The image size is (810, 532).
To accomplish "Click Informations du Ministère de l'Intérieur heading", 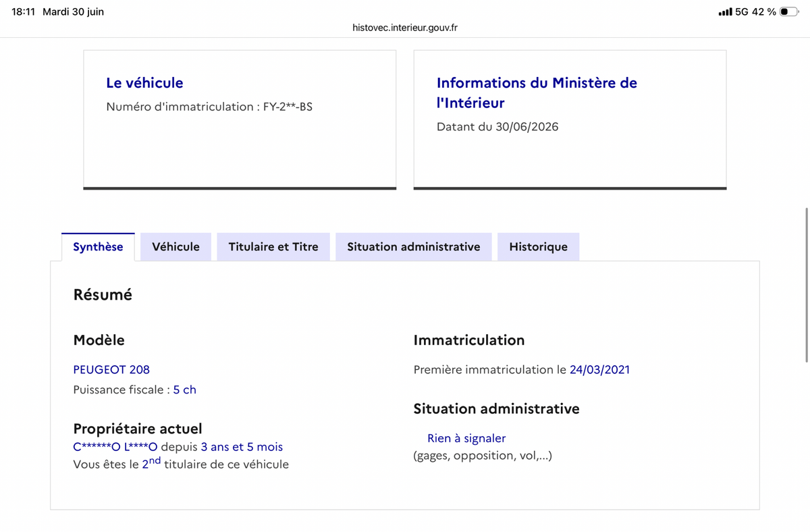I will coord(537,93).
